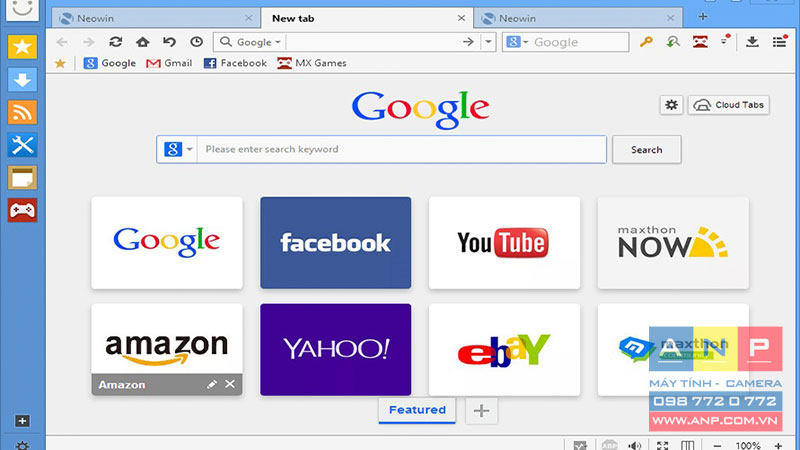Open Facebook bookmark in bookmarks bar
The image size is (800, 450).
pyautogui.click(x=235, y=63)
